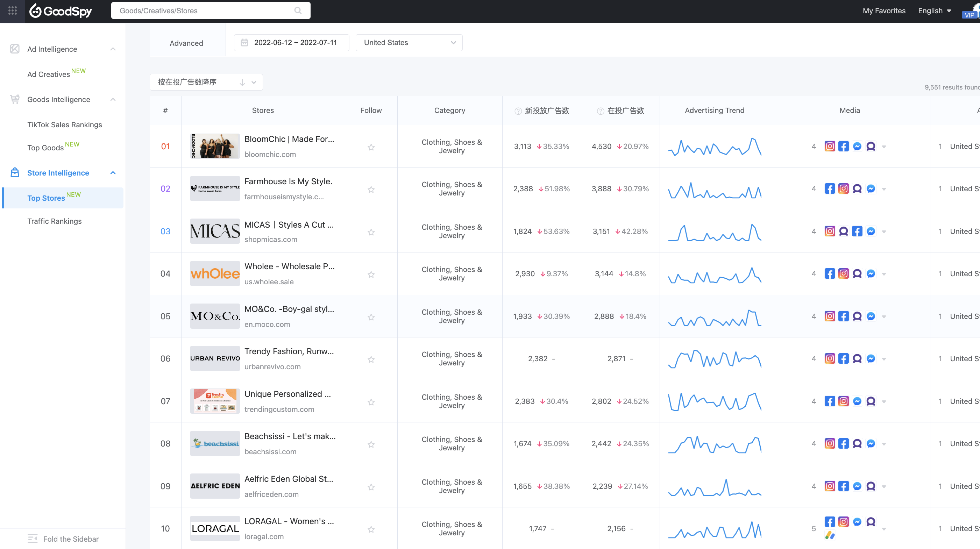The width and height of the screenshot is (980, 549).
Task: Click the GoodSpy logo icon
Action: [36, 11]
